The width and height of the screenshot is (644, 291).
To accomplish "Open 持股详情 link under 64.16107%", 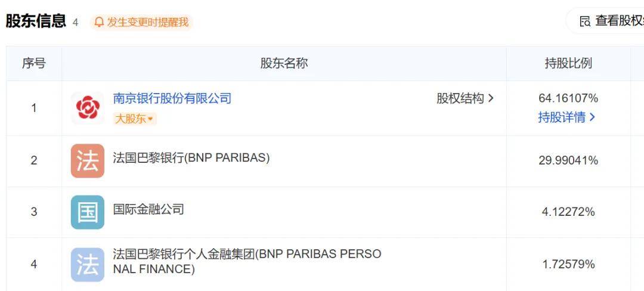I will (566, 117).
